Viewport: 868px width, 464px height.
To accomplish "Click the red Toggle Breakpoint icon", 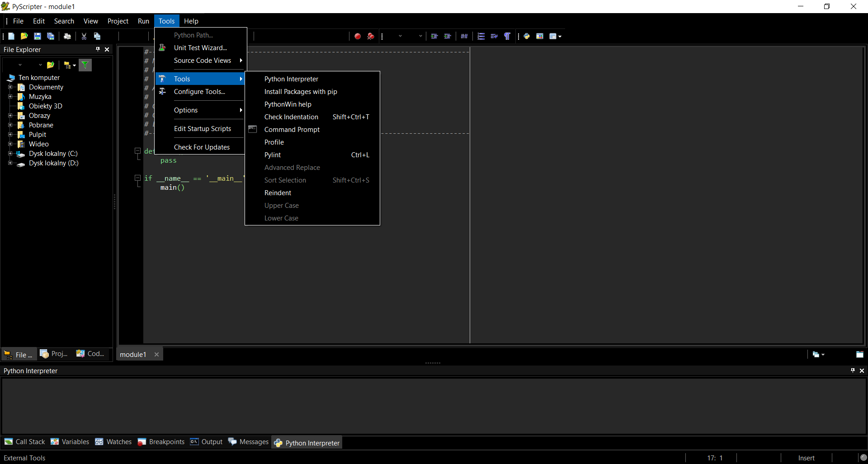I will [x=358, y=36].
